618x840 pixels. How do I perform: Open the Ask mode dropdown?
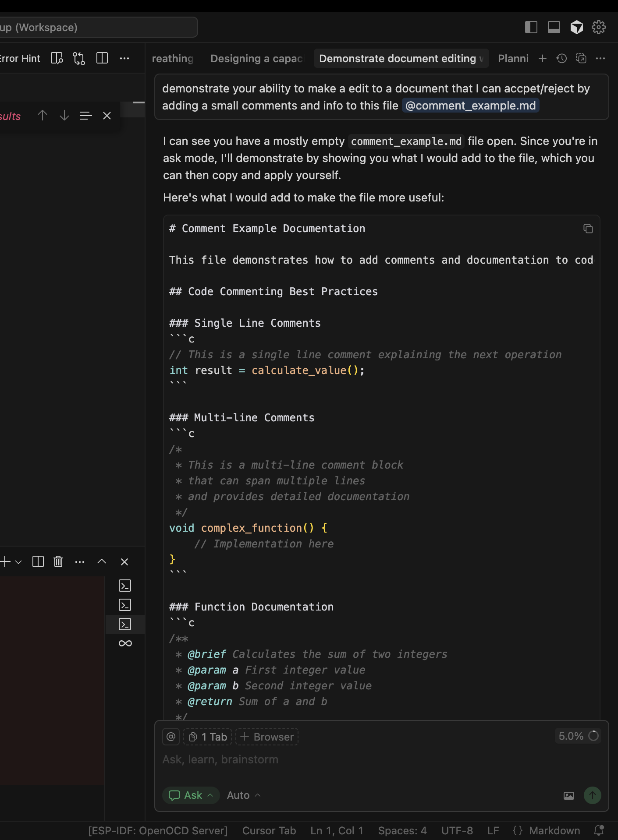pyautogui.click(x=191, y=795)
